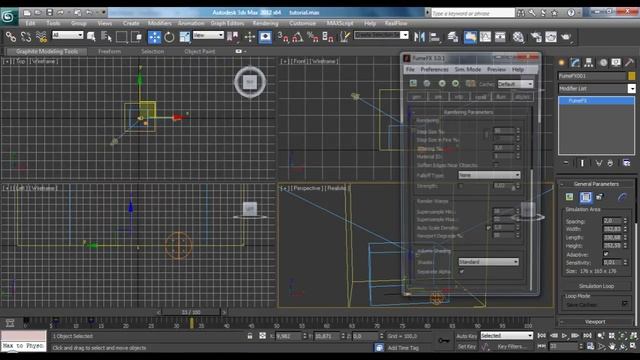Toggle the Set Key button
640x360 pixels.
(x=467, y=347)
